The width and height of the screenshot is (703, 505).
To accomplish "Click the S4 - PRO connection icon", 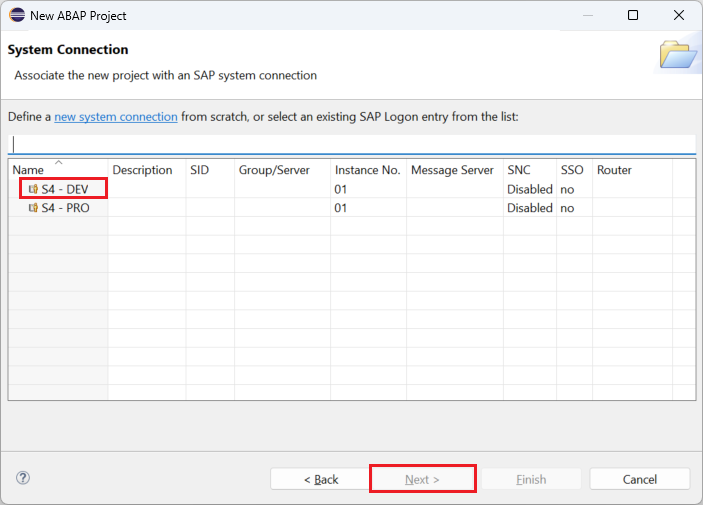I will (33, 208).
